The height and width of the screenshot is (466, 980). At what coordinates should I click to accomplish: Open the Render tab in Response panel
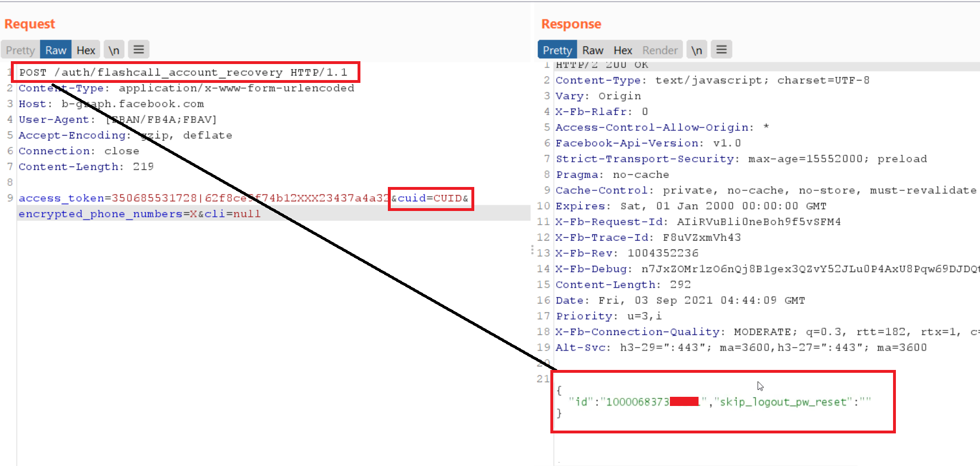pos(660,50)
